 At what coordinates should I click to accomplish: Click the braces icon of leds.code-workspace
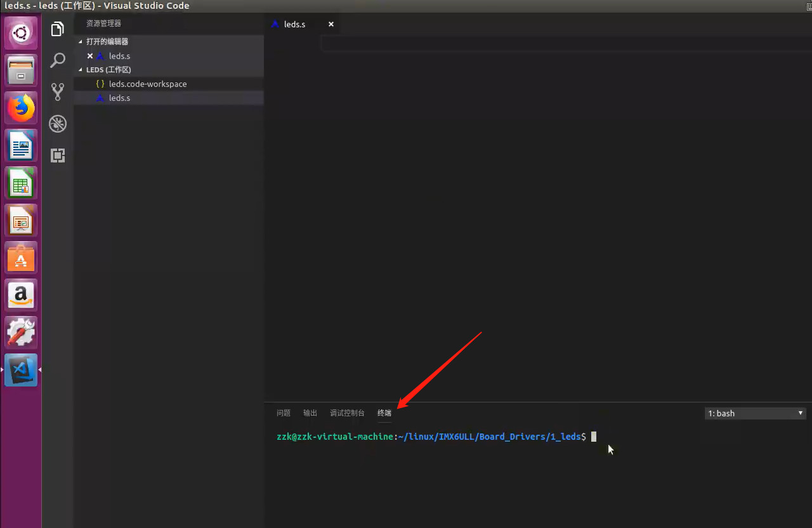100,84
